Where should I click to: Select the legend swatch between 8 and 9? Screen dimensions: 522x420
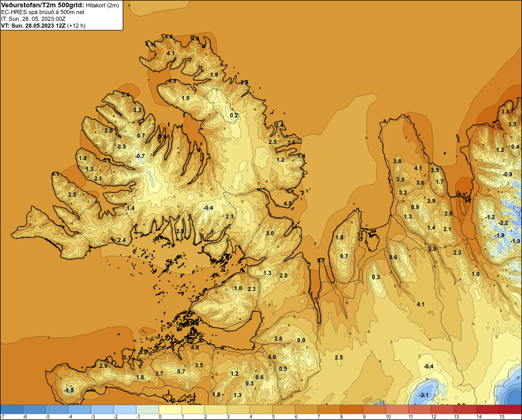(351, 410)
